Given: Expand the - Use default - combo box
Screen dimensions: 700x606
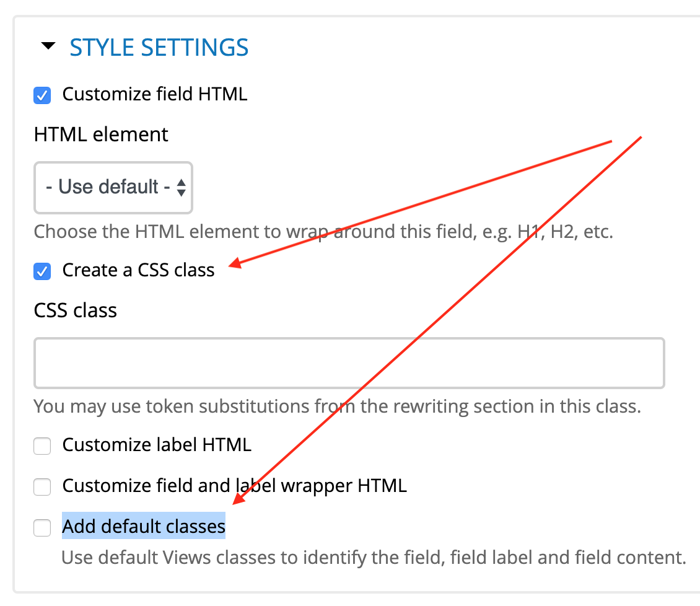Looking at the screenshot, I should 113,188.
